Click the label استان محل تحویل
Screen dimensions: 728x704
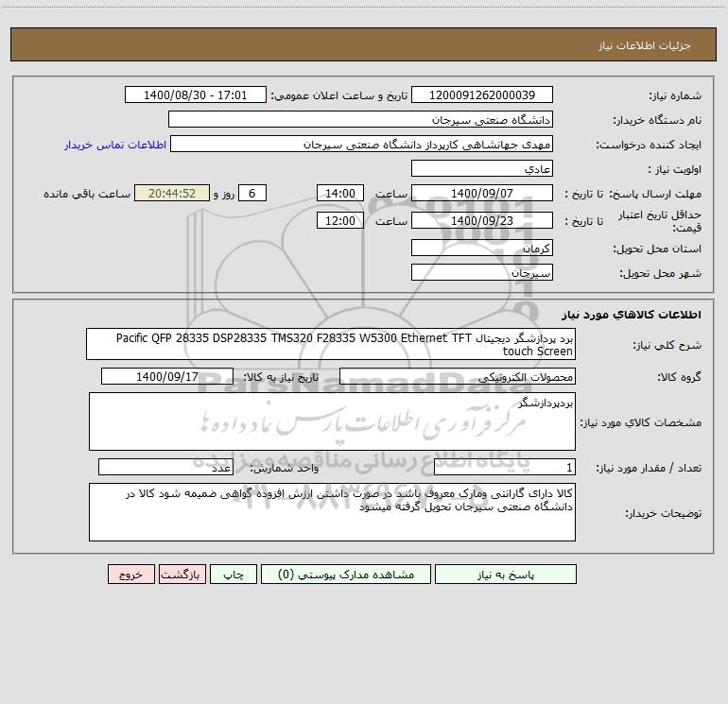point(657,249)
